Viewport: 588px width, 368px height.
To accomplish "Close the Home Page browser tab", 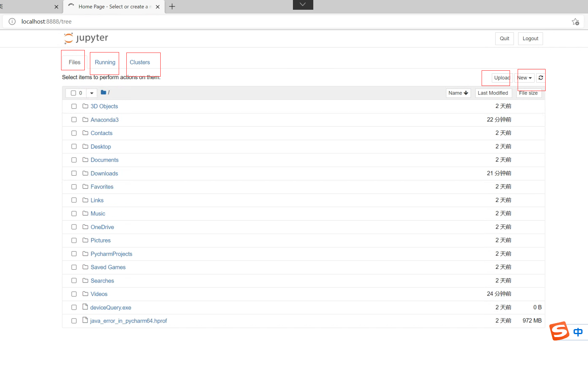I will pyautogui.click(x=158, y=7).
